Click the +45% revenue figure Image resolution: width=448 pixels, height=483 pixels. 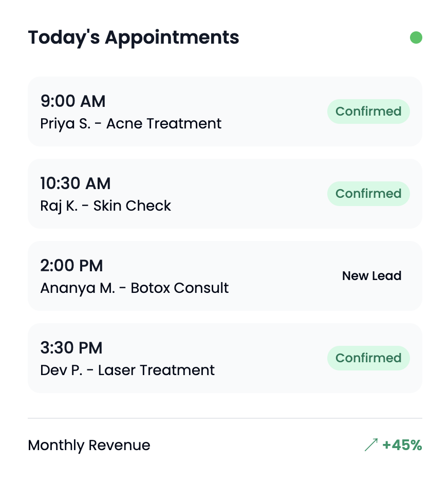[x=402, y=445]
